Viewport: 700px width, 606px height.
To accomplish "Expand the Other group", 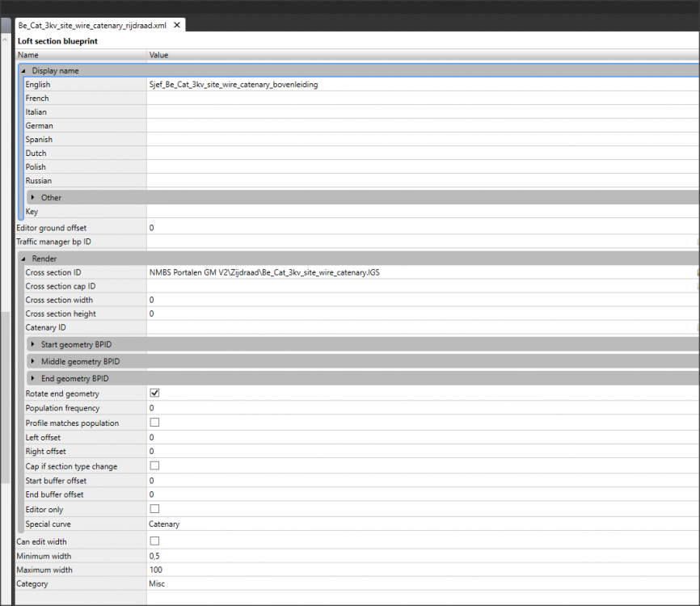I will [x=32, y=198].
